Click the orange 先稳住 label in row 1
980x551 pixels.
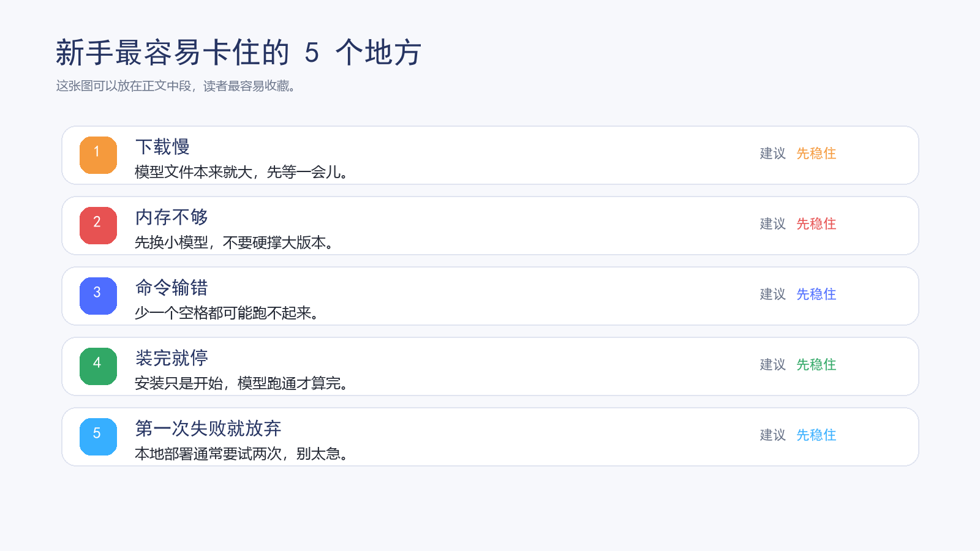[816, 153]
